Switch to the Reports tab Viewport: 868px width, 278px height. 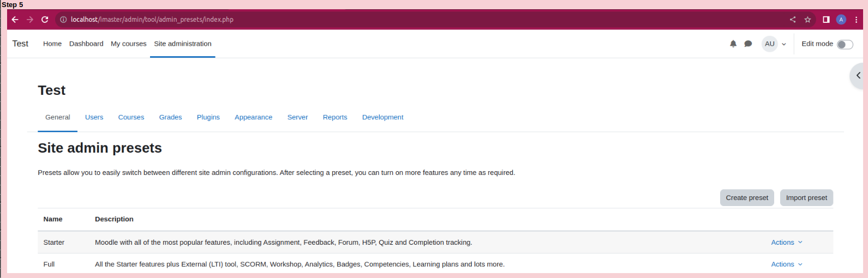[335, 117]
